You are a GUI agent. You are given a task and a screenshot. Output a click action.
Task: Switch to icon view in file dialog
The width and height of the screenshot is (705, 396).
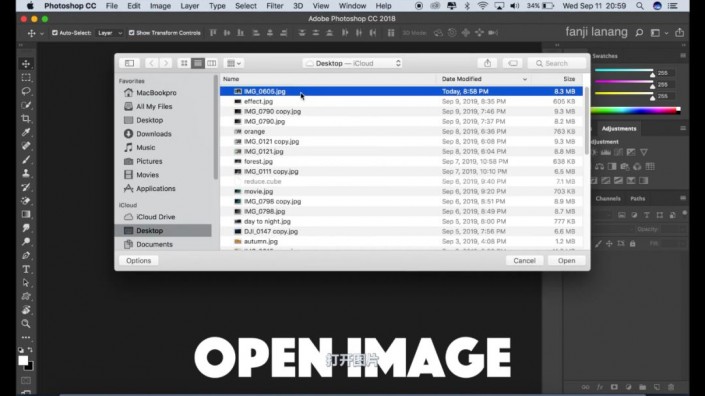click(184, 63)
